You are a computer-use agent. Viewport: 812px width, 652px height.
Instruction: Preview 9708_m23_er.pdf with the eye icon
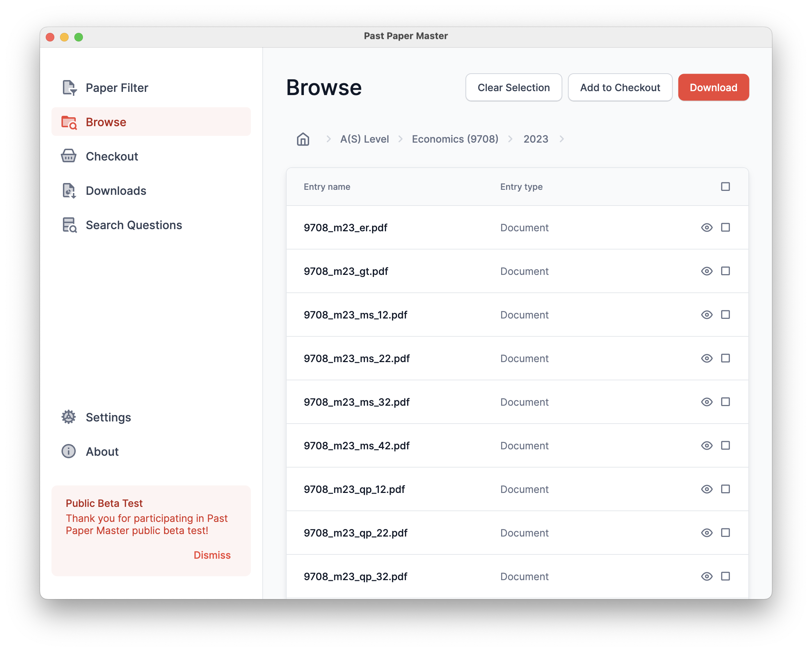point(707,227)
